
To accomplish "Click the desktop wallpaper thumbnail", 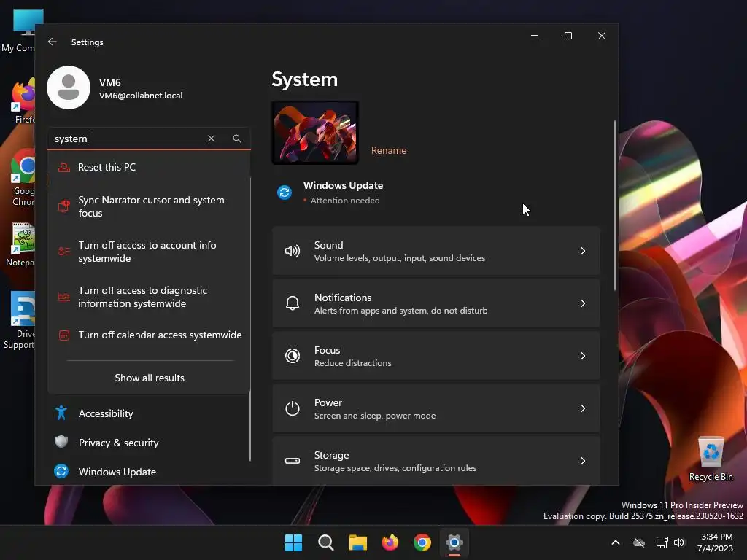I will click(315, 133).
